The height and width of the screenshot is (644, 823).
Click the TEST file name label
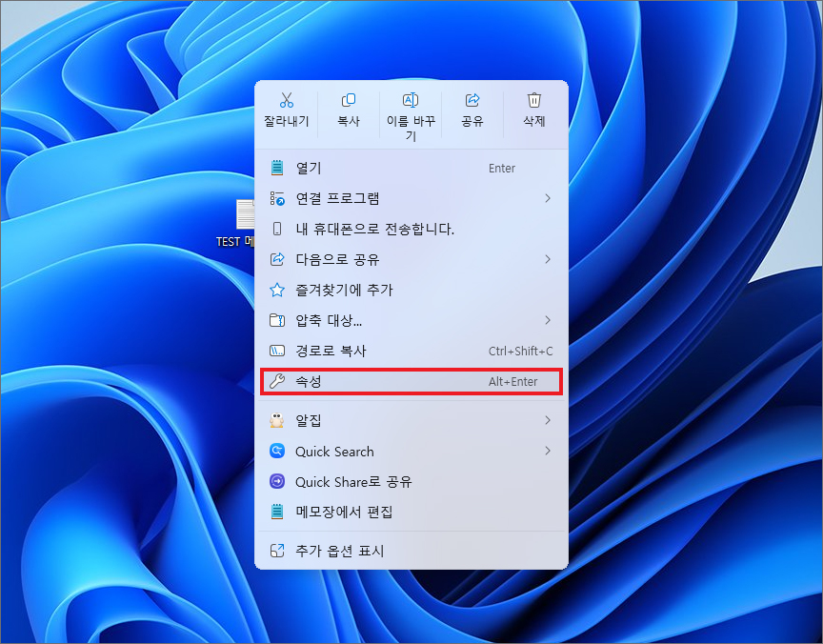pos(235,241)
